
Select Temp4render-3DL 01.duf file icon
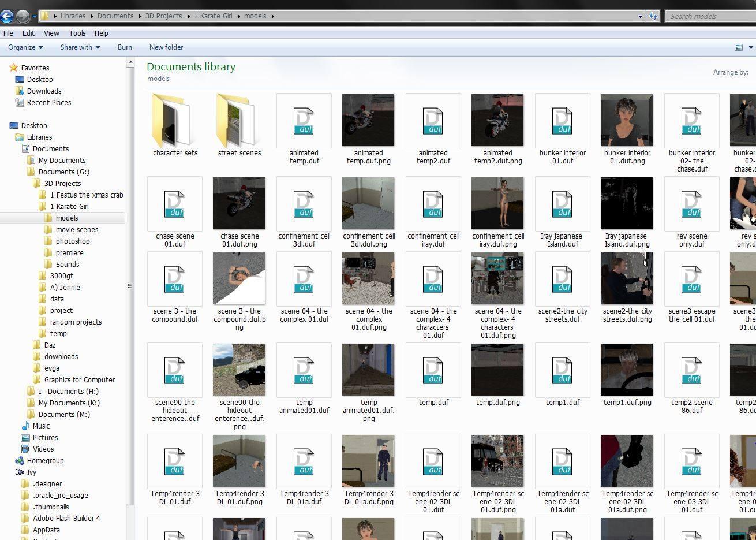tap(175, 461)
